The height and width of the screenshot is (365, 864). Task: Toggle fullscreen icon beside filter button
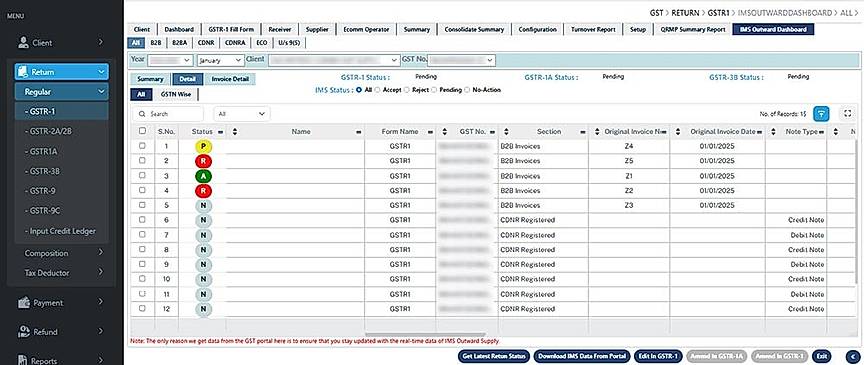pos(848,114)
